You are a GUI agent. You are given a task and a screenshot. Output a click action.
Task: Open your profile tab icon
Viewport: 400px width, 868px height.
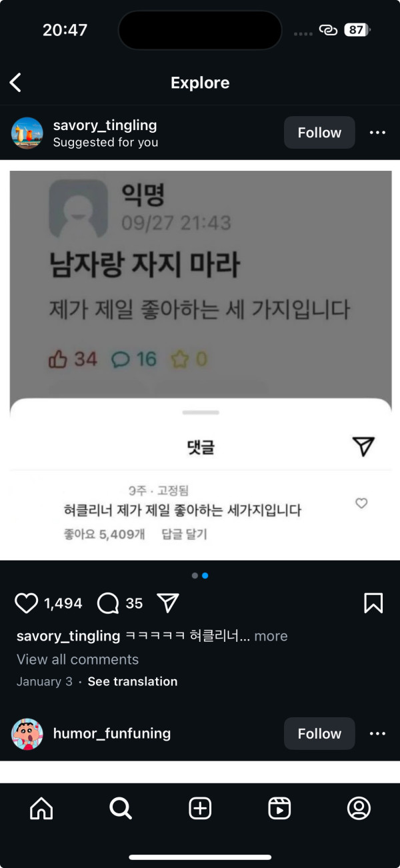[x=359, y=809]
